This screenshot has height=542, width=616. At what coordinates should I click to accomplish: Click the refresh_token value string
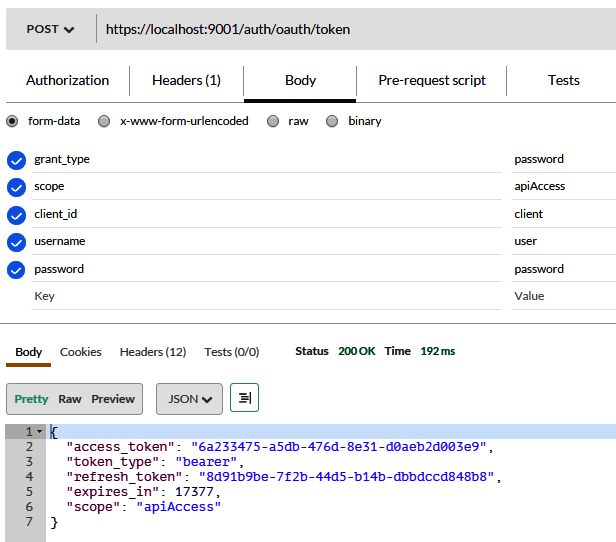[x=346, y=477]
